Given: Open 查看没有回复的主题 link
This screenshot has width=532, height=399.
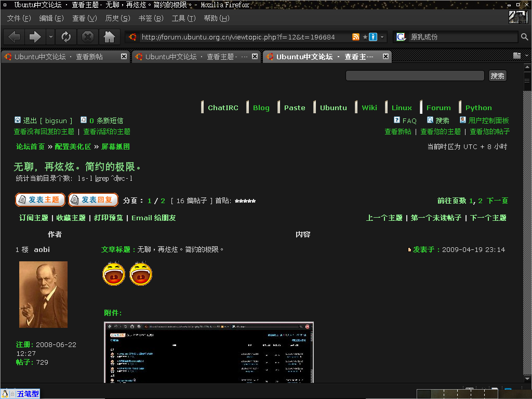Looking at the screenshot, I should pyautogui.click(x=44, y=131).
